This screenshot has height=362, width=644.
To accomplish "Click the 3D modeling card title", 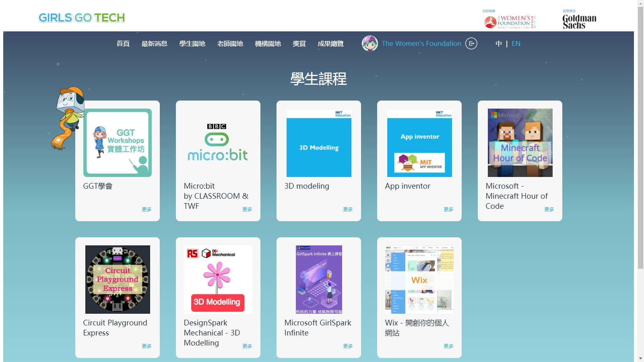I will pos(307,186).
